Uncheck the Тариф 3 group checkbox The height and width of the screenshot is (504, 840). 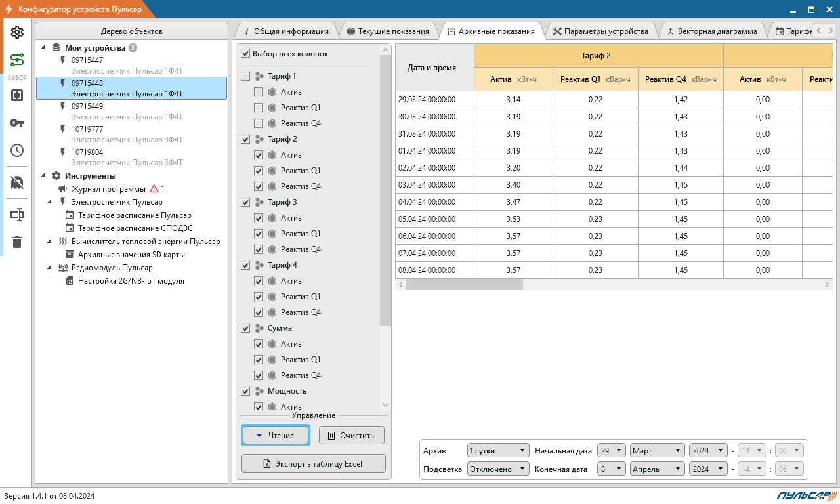(245, 202)
